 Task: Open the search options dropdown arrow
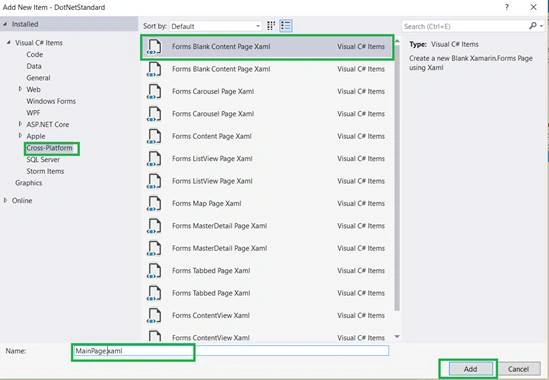point(541,26)
